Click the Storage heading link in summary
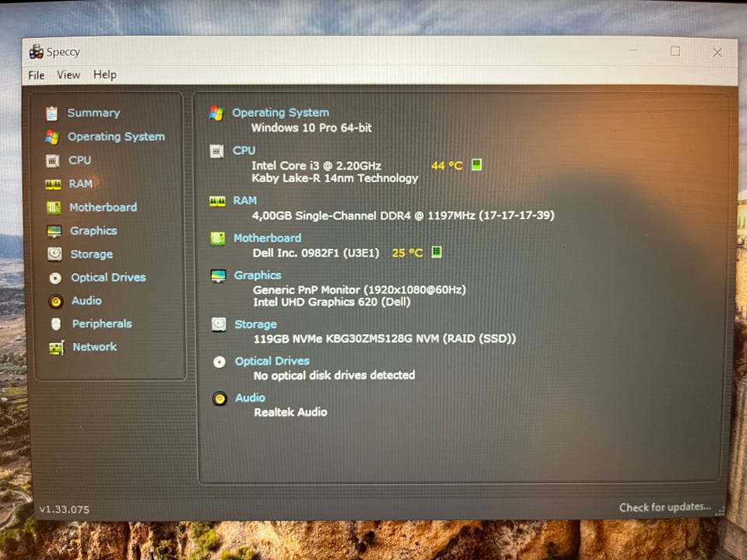The image size is (747, 560). tap(255, 324)
